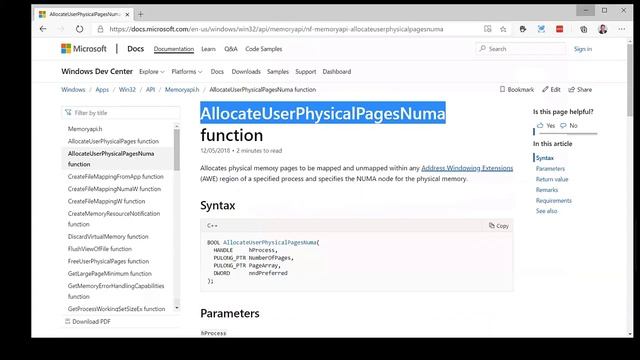Open Dashboard in Dev Center bar

click(x=337, y=71)
